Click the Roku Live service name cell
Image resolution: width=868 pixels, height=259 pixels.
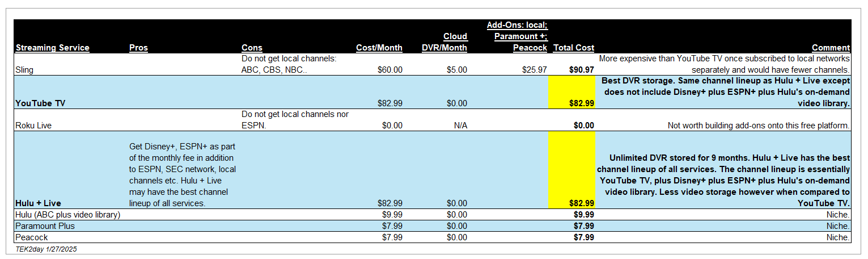click(x=35, y=126)
